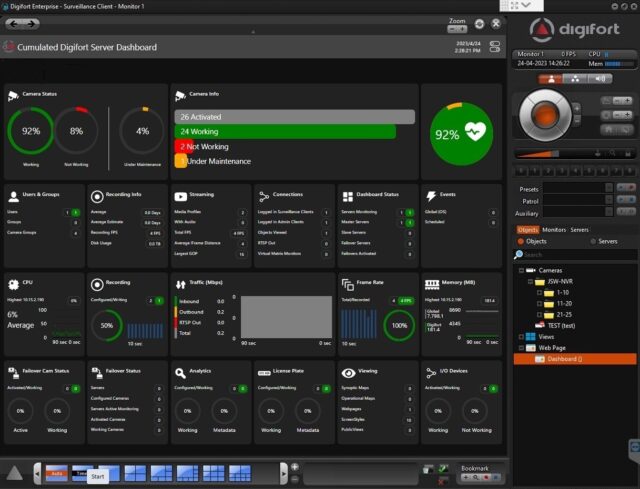Expand the 11-20 camera folder
Image resolution: width=640 pixels, height=489 pixels.
(540, 304)
